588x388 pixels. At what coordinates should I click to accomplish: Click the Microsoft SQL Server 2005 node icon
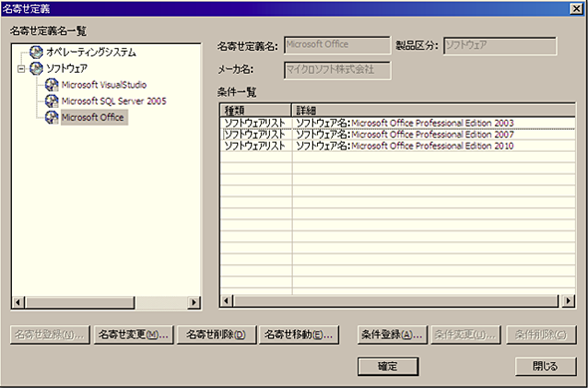tap(52, 101)
